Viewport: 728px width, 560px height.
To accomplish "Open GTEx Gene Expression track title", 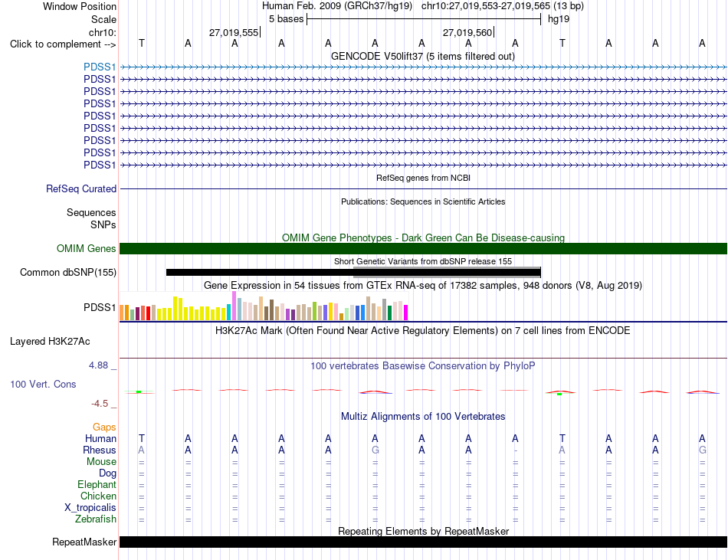I will (x=422, y=285).
